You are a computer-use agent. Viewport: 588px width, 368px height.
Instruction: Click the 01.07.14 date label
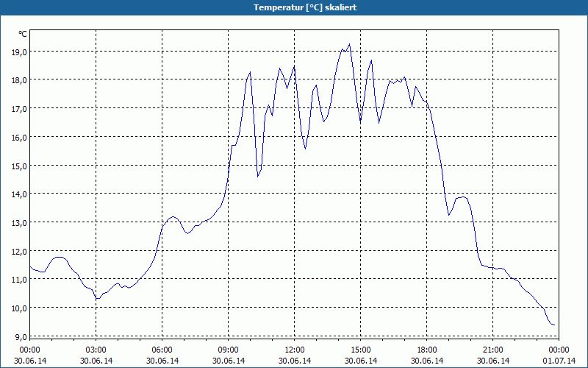pyautogui.click(x=559, y=361)
